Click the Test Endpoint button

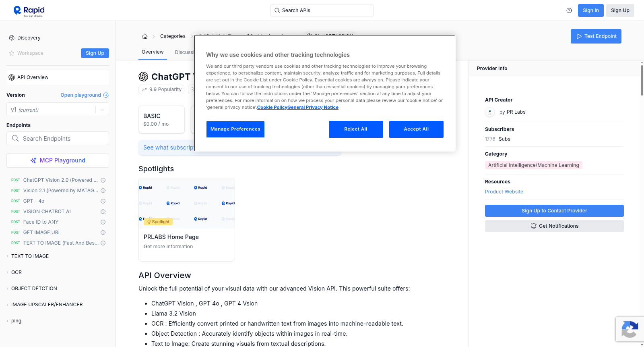[x=596, y=36]
